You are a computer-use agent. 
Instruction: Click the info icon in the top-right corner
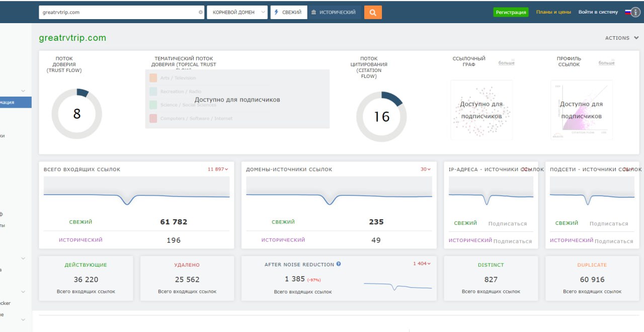[x=636, y=13]
